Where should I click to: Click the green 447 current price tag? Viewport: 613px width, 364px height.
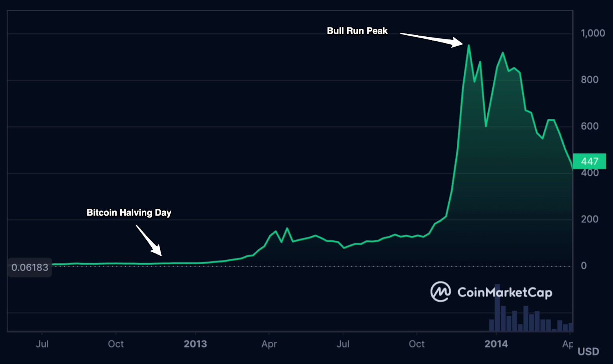coord(589,161)
